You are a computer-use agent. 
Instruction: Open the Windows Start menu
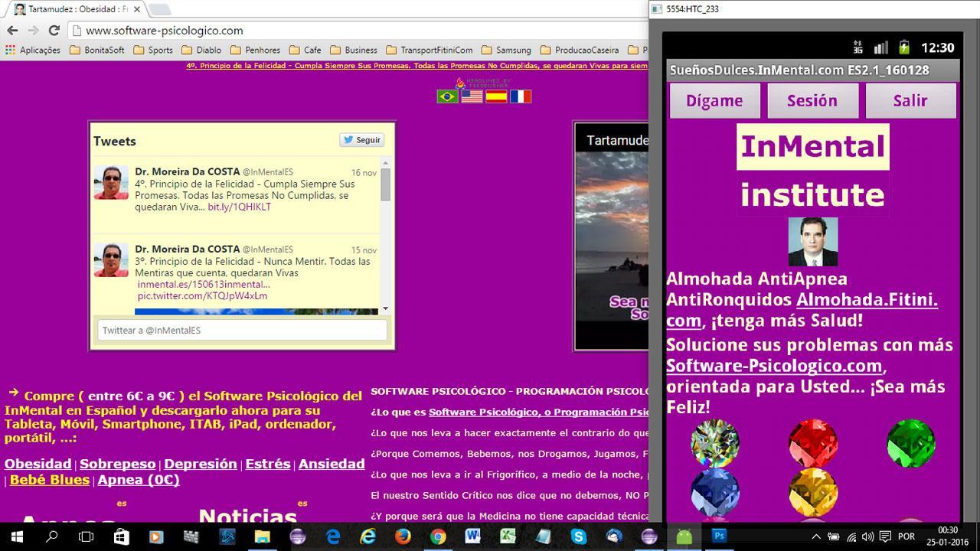(x=17, y=536)
